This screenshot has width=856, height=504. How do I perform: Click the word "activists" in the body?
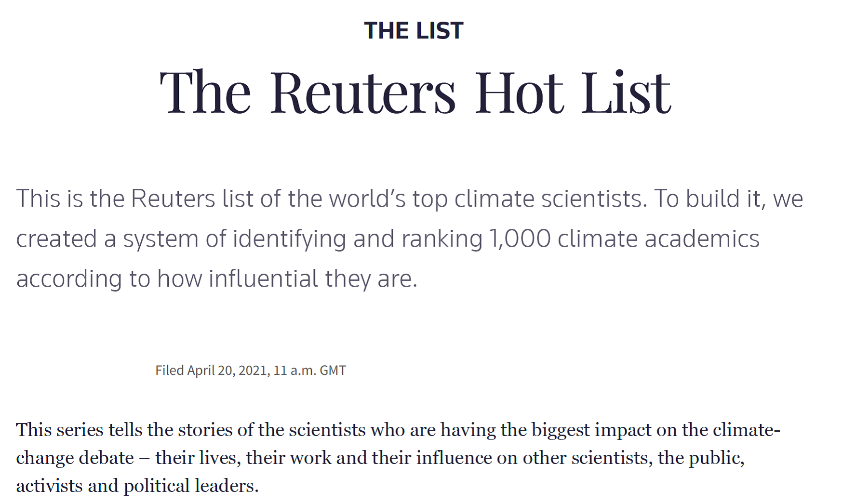pyautogui.click(x=49, y=486)
